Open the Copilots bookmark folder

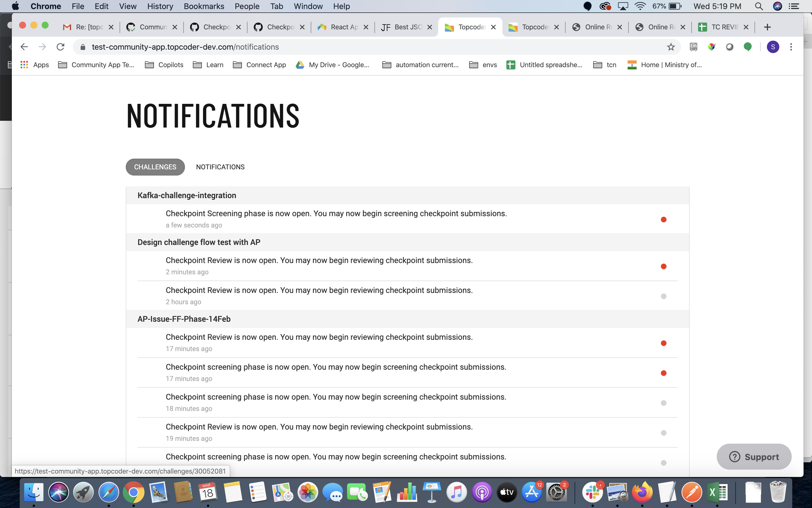click(164, 65)
